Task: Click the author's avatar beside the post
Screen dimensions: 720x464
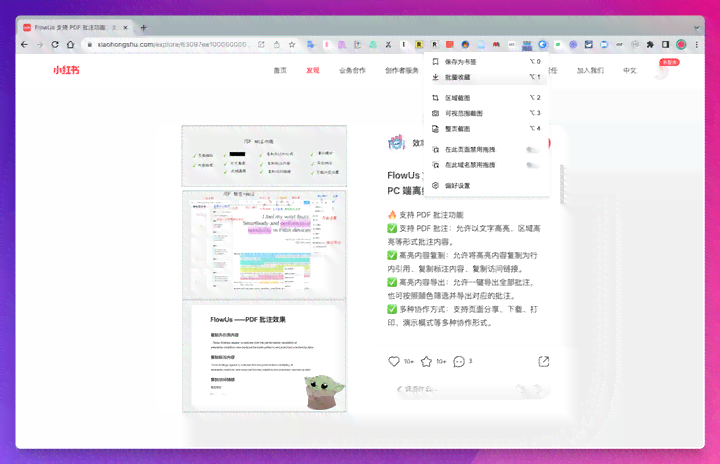Action: (396, 143)
